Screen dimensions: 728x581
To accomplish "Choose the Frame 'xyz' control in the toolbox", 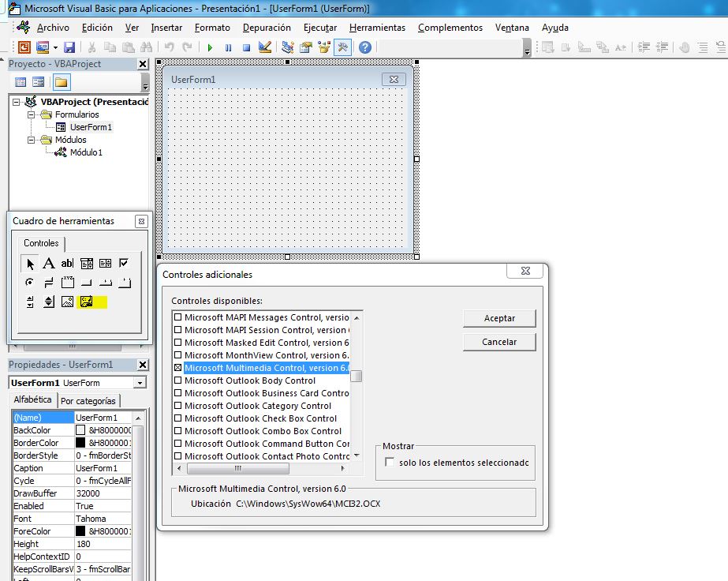I will [x=67, y=283].
